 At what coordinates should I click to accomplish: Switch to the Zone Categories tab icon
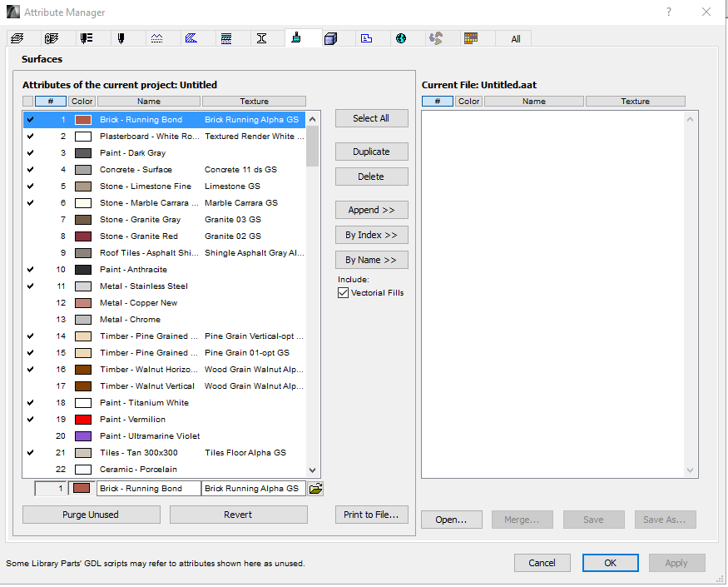(366, 38)
